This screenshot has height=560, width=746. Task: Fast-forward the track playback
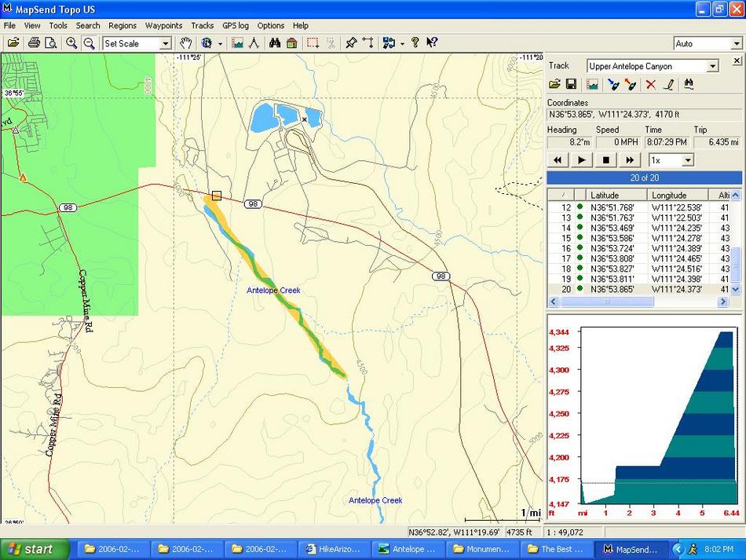(x=630, y=160)
